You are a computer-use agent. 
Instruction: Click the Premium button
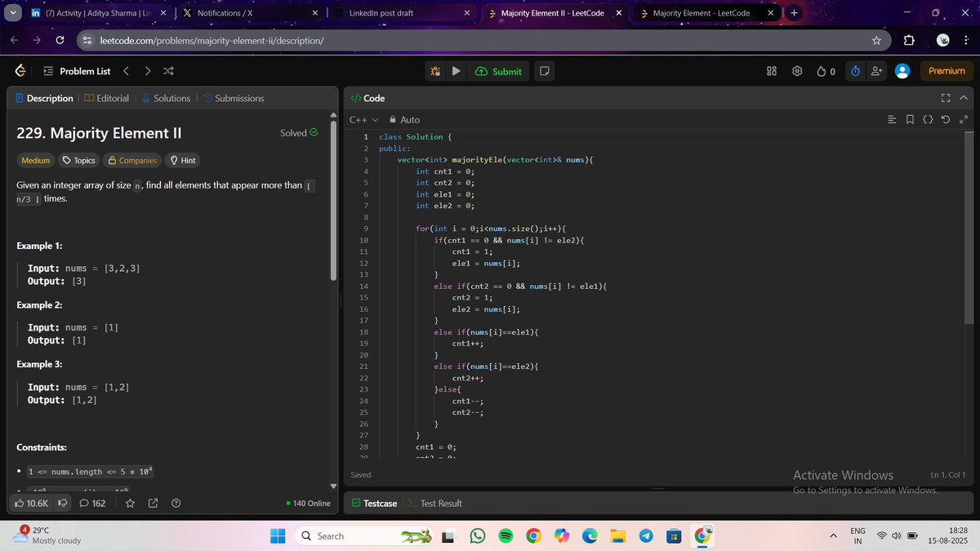pos(947,71)
